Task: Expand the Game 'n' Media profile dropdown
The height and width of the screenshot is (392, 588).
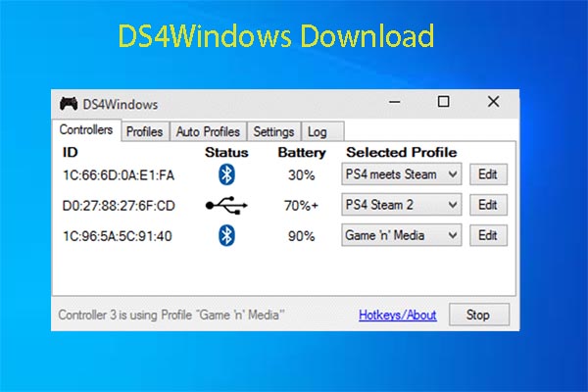Action: coord(401,235)
